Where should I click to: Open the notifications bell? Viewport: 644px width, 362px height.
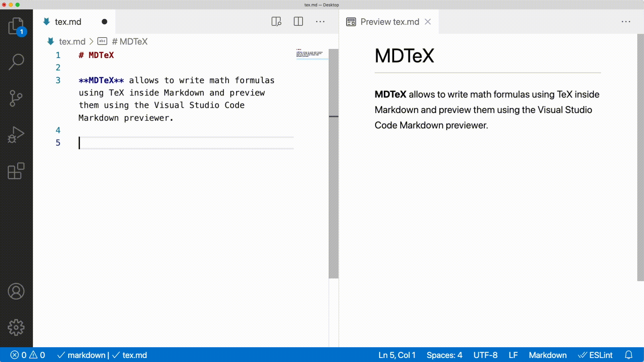pyautogui.click(x=629, y=355)
